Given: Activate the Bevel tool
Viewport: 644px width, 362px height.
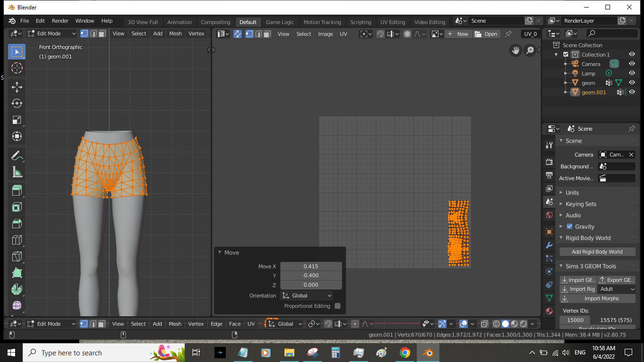Looking at the screenshot, I should 17,223.
